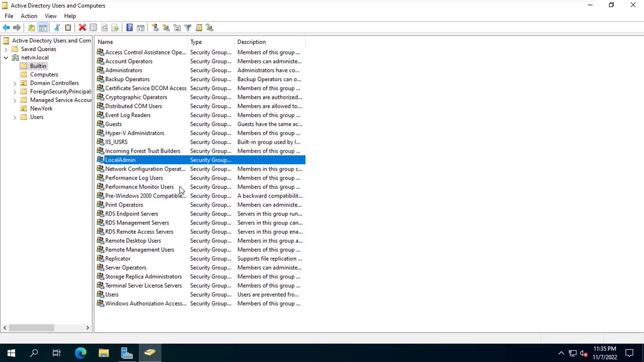
Task: Show hidden system tray icons
Action: [561, 353]
